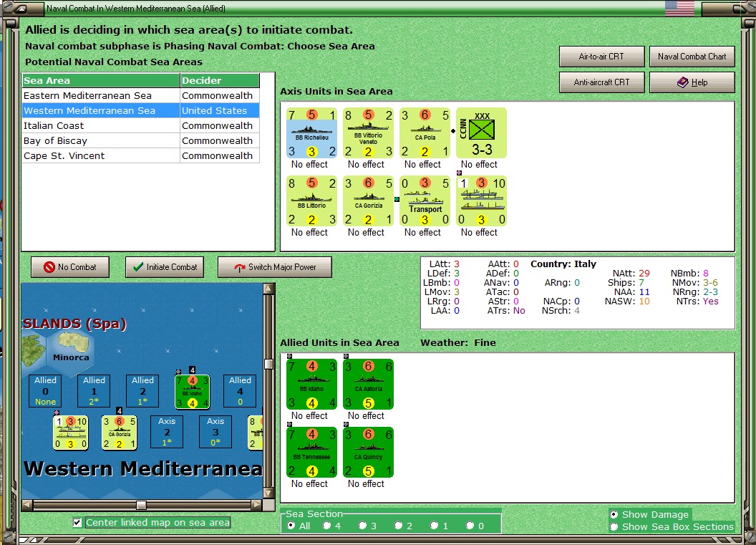Select the Transport unit counter
Viewport: 756px width, 545px height.
(x=425, y=201)
